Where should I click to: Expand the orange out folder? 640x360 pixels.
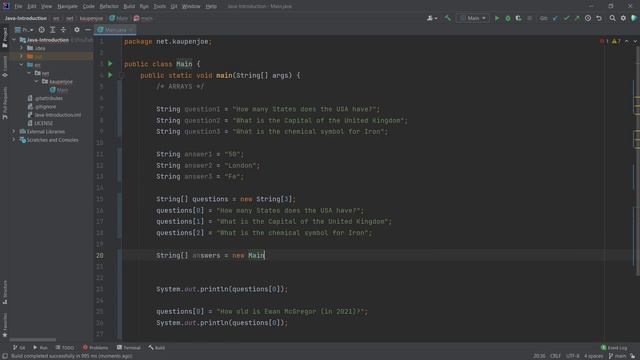pos(22,56)
